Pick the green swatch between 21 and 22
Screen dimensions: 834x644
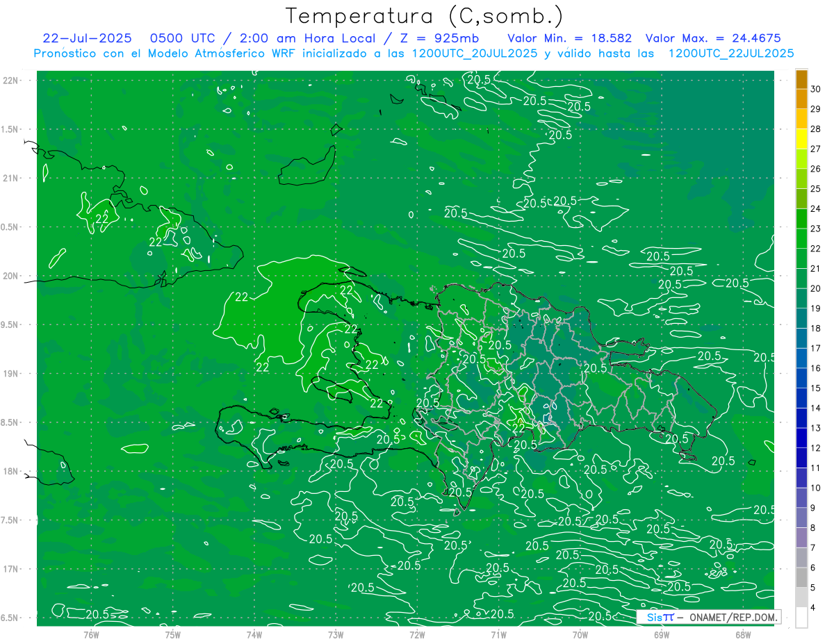click(801, 259)
